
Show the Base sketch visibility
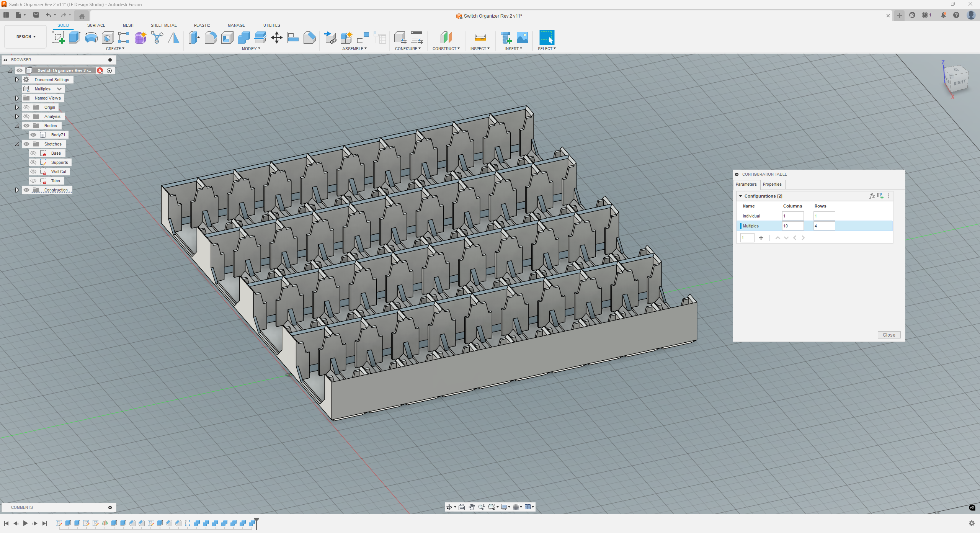pos(33,153)
